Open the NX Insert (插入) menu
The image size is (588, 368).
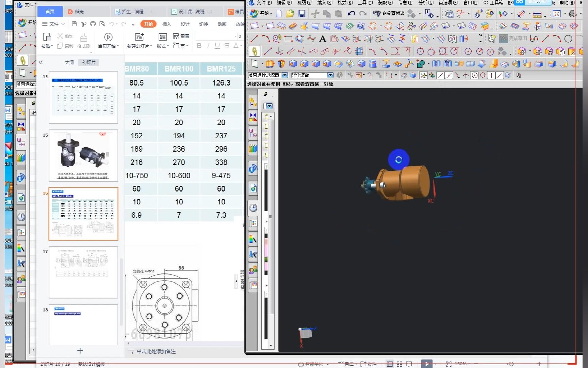click(x=324, y=3)
